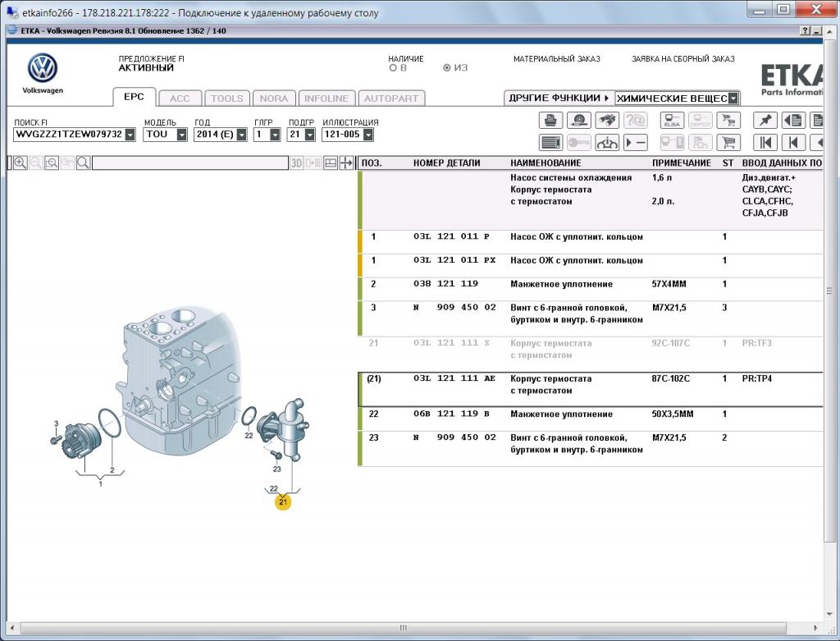The width and height of the screenshot is (840, 641).
Task: Switch to the EPC tab
Action: pos(134,97)
